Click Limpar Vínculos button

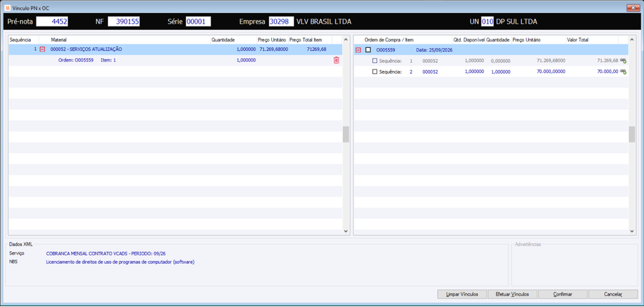pyautogui.click(x=462, y=294)
